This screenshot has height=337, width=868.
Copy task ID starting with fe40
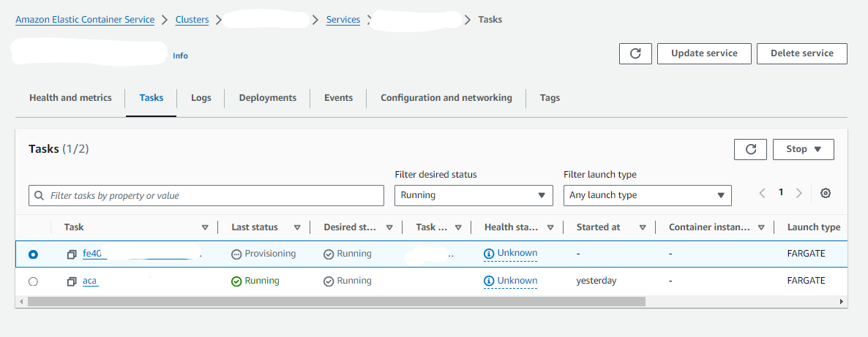pos(72,254)
